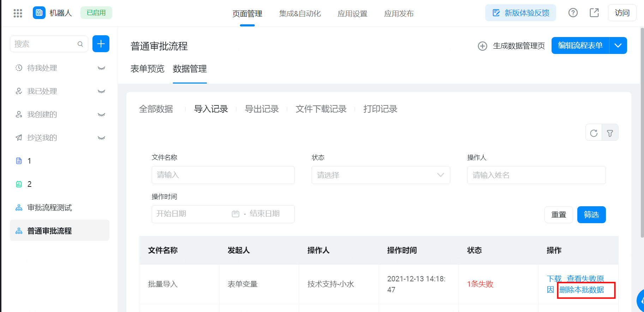The image size is (644, 312).
Task: Switch to 集成&自动化 tab
Action: tap(300, 14)
